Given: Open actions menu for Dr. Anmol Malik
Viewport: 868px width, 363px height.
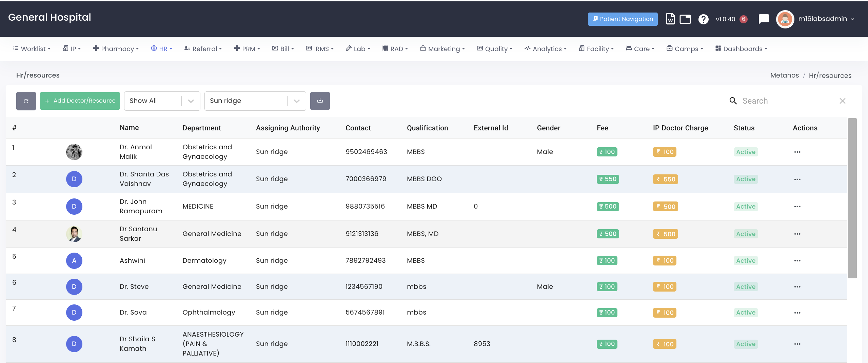Looking at the screenshot, I should click(x=797, y=152).
